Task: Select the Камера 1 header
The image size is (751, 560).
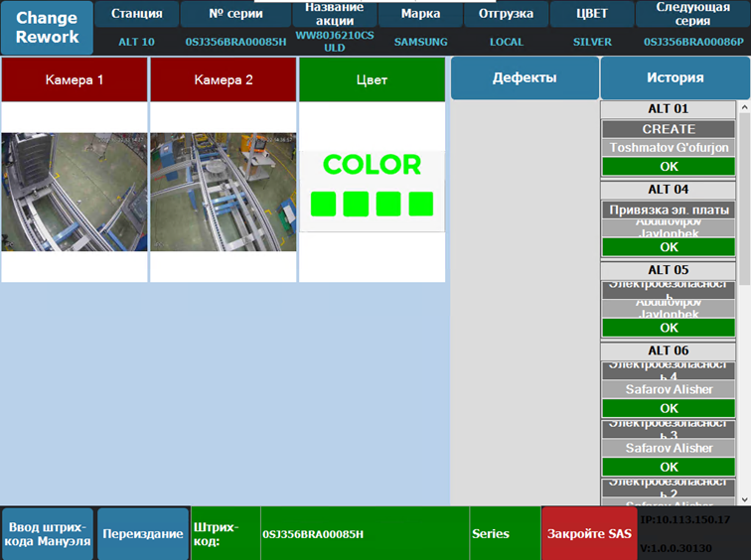Action: [75, 79]
